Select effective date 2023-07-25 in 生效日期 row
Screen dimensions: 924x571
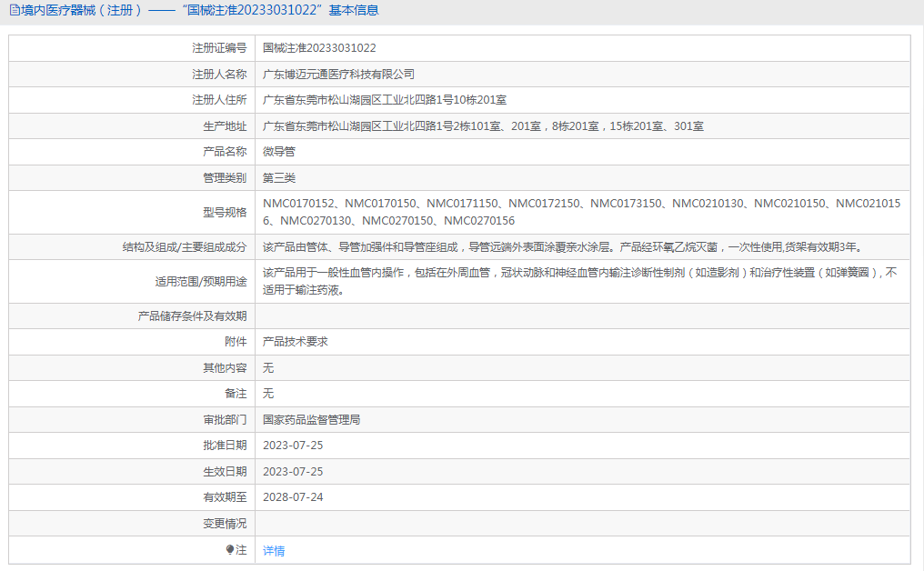pyautogui.click(x=293, y=472)
